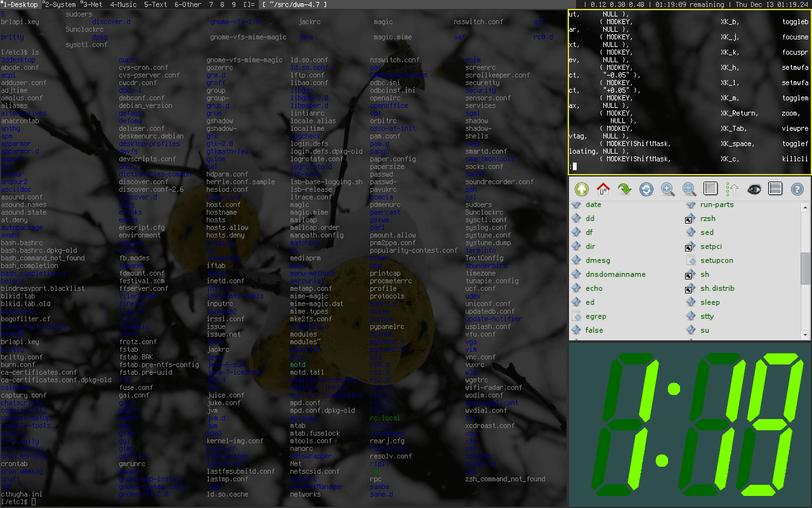Click the green digital clock display
Image resolution: width=812 pixels, height=508 pixels.
click(x=688, y=425)
